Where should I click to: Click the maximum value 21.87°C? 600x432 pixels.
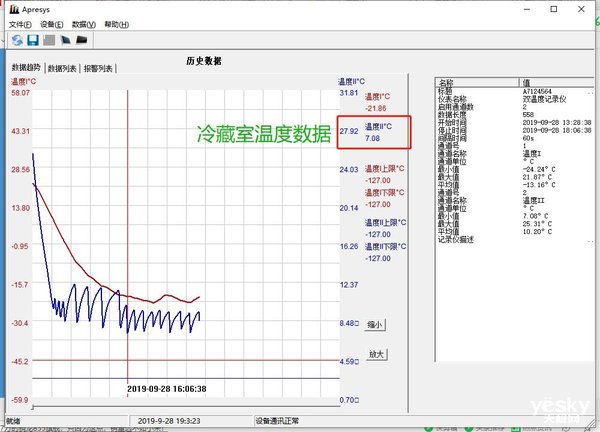pos(537,177)
